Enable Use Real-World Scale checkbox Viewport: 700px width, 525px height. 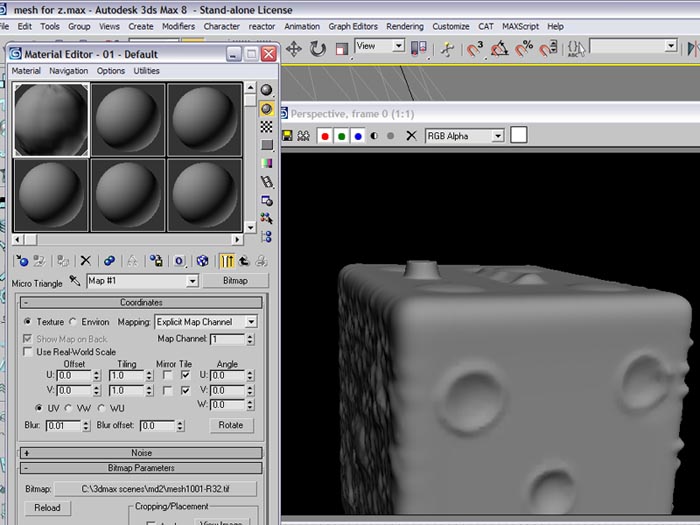28,352
